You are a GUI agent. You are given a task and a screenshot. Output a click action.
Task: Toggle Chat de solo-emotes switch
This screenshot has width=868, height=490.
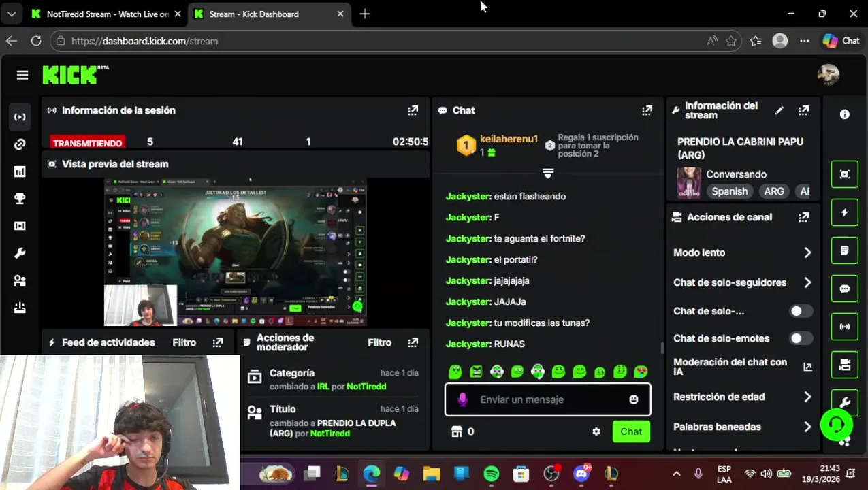(x=800, y=338)
